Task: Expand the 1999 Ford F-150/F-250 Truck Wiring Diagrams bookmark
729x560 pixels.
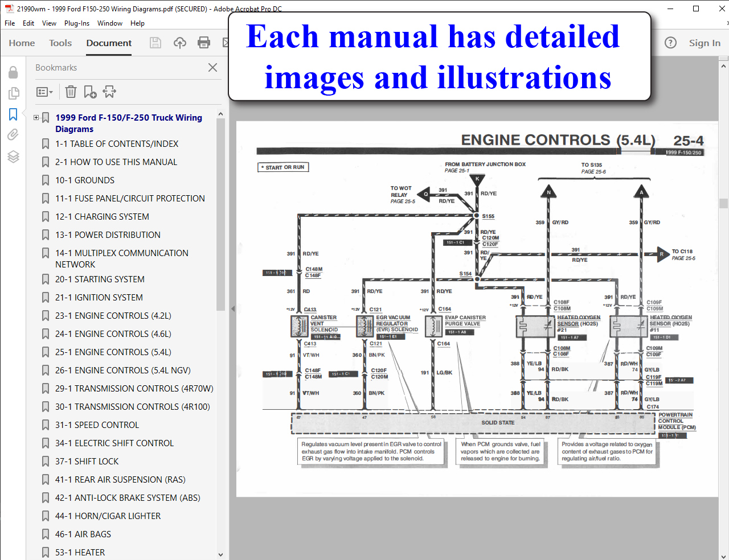Action: pos(36,118)
